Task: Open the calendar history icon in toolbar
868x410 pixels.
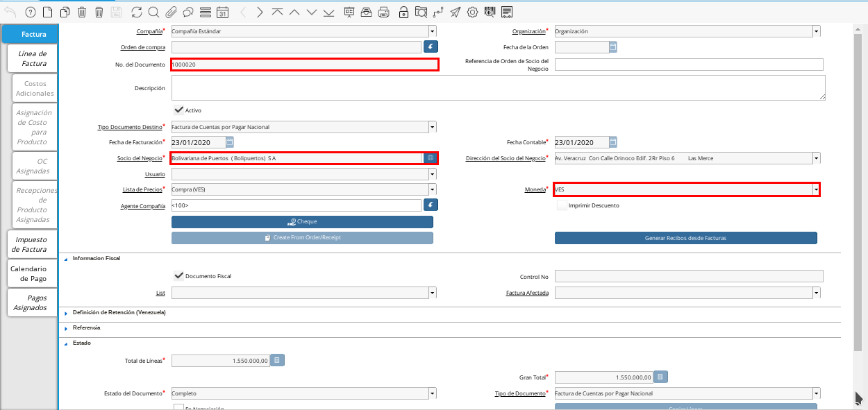Action: click(222, 12)
